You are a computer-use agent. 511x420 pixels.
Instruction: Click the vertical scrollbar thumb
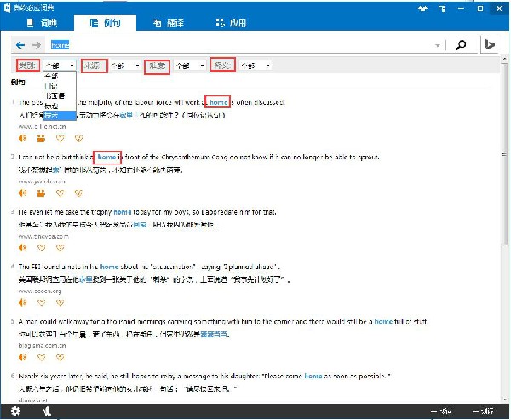[505, 153]
